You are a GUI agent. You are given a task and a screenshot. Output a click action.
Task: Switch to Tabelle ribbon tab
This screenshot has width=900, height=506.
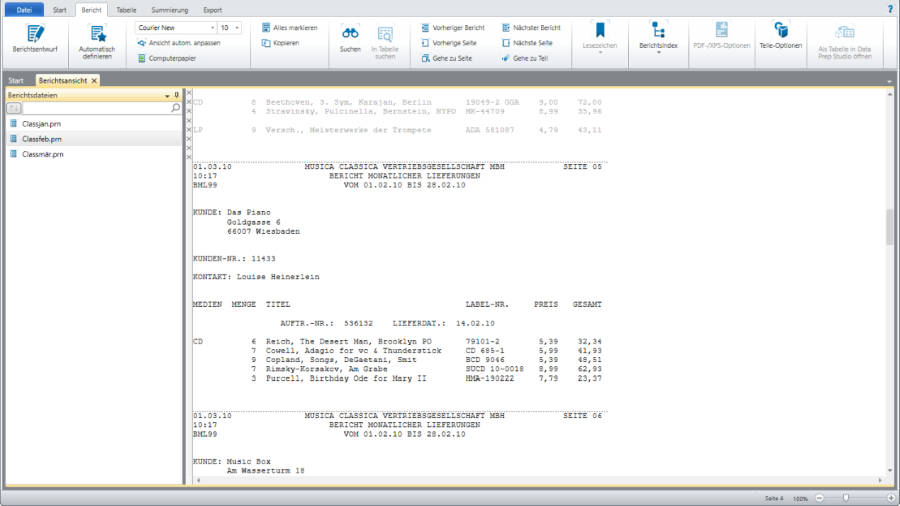point(126,10)
